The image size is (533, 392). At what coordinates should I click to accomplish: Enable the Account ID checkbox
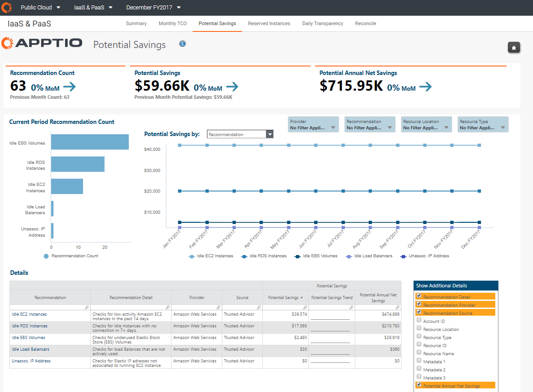(419, 321)
